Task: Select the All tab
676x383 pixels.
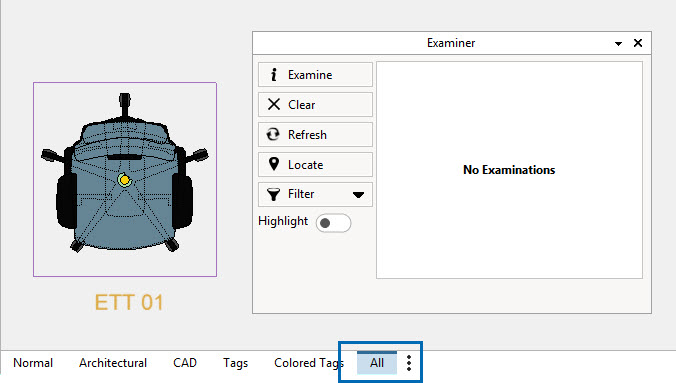Action: pos(377,363)
